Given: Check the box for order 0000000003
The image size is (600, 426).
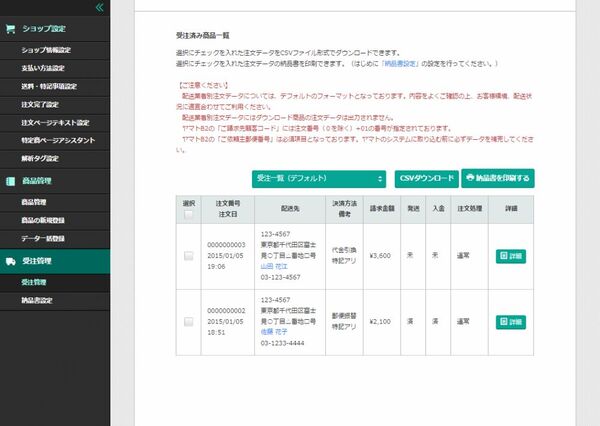Looking at the screenshot, I should click(x=188, y=256).
